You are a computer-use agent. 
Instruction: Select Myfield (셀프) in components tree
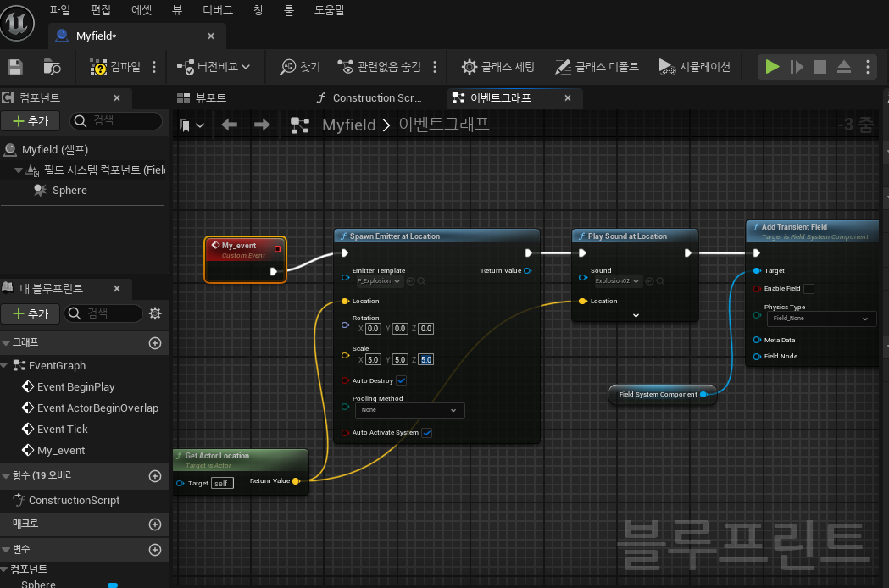(x=55, y=150)
